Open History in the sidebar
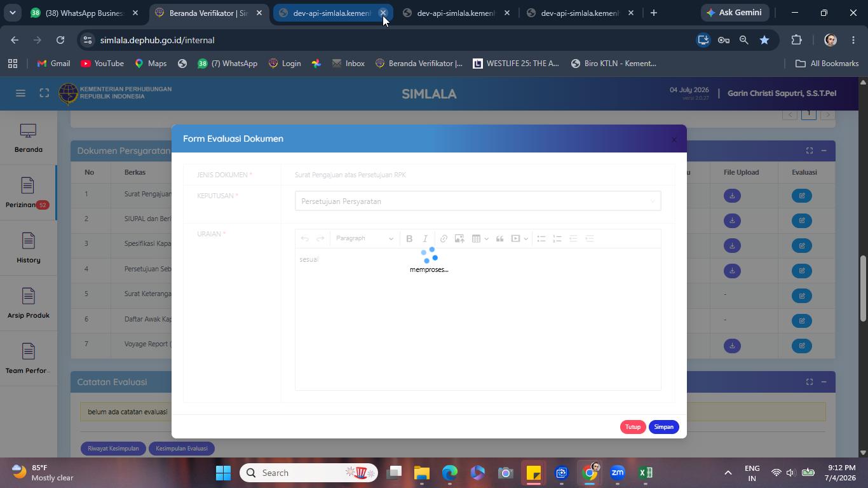 point(28,248)
